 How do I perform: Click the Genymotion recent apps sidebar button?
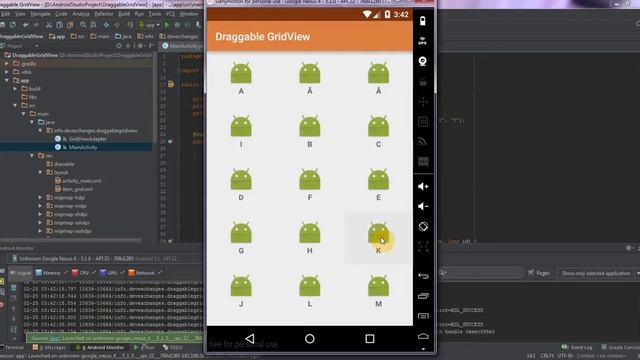(423, 296)
